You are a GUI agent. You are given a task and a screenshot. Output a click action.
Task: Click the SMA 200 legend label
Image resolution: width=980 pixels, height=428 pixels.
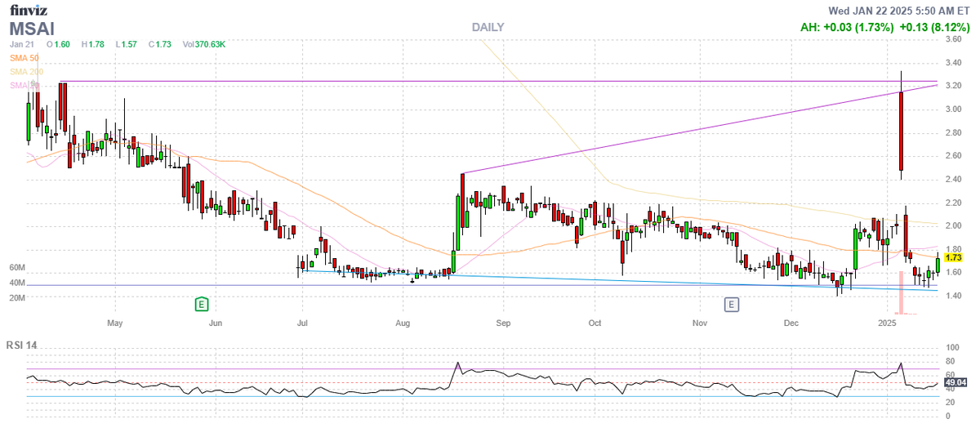tap(26, 72)
